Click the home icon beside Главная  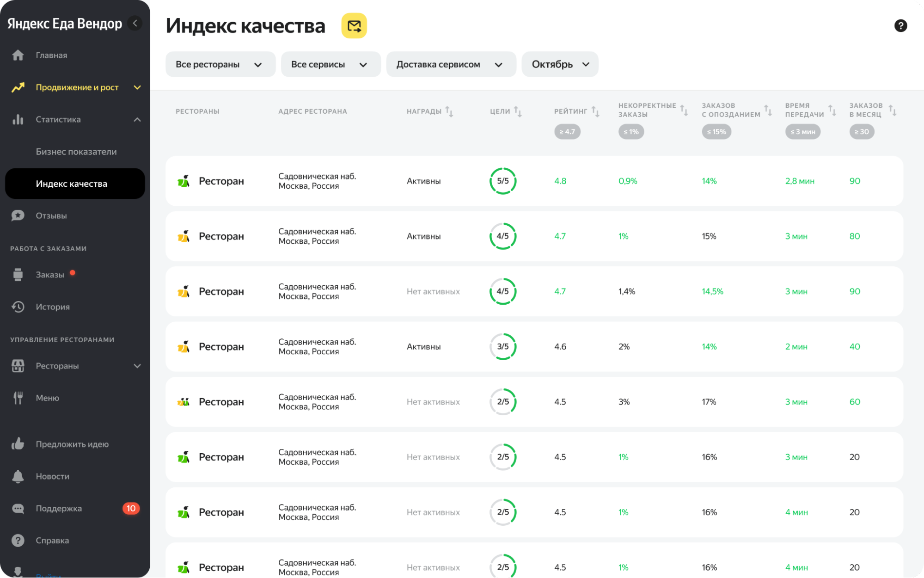pyautogui.click(x=18, y=55)
